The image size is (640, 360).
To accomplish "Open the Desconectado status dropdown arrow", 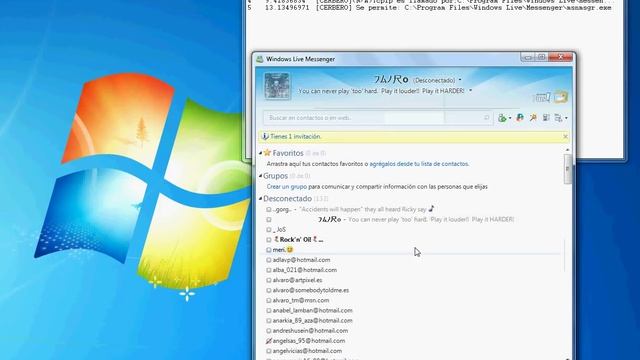I will (460, 80).
